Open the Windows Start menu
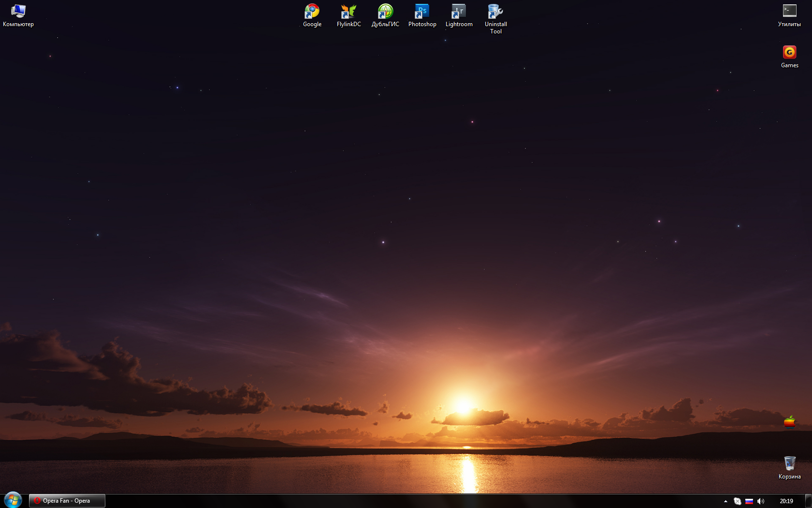 click(x=13, y=500)
